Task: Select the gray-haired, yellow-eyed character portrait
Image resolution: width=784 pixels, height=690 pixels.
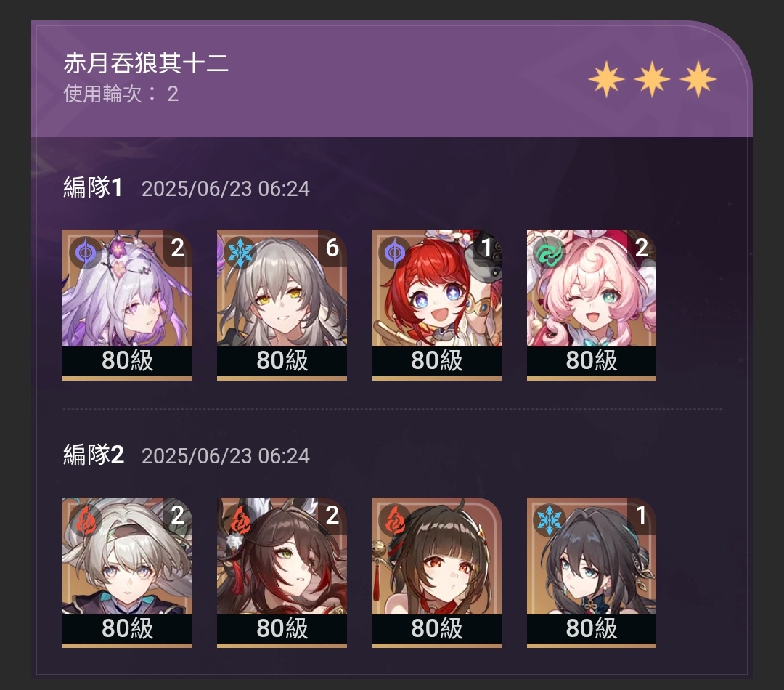Action: click(x=282, y=305)
